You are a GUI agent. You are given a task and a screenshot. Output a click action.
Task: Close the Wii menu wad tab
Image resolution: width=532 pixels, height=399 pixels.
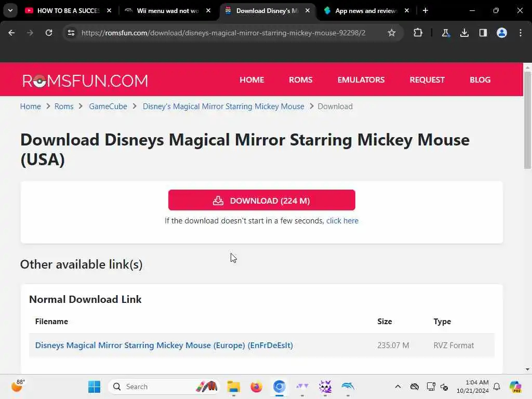coord(208,10)
